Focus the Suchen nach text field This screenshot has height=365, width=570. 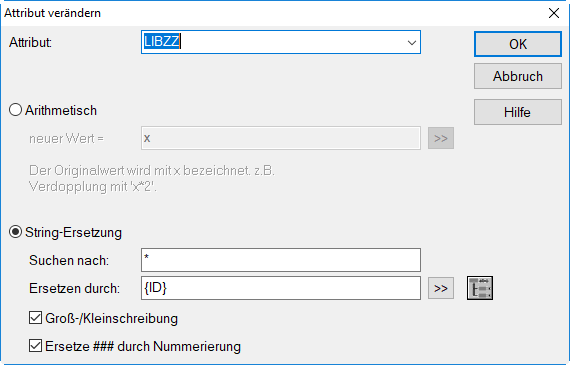pos(281,260)
